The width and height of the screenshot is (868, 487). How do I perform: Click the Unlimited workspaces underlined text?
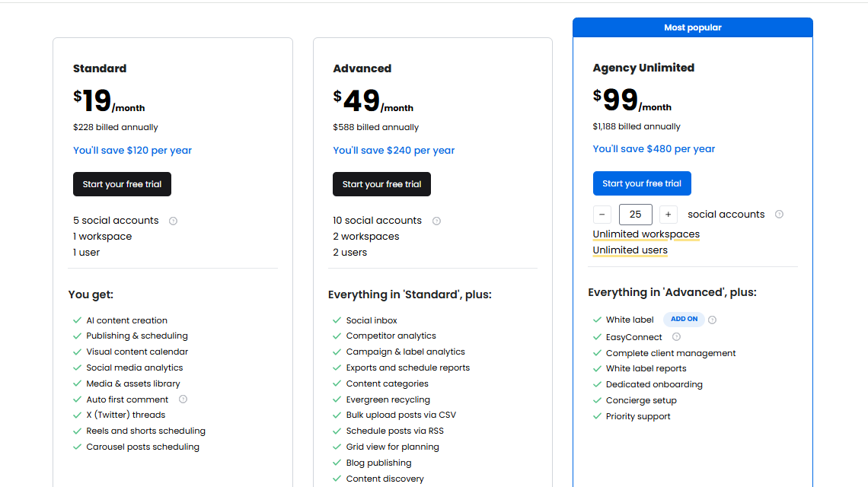pos(646,234)
